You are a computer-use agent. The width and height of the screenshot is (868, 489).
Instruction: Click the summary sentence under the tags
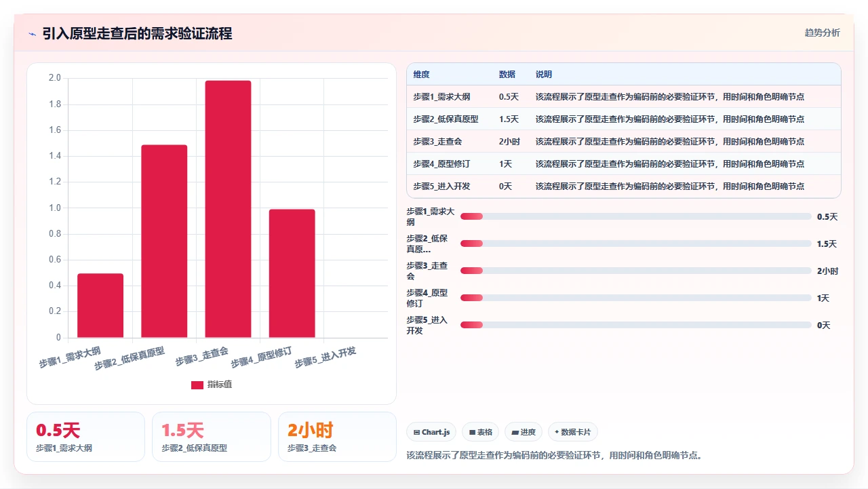(554, 455)
